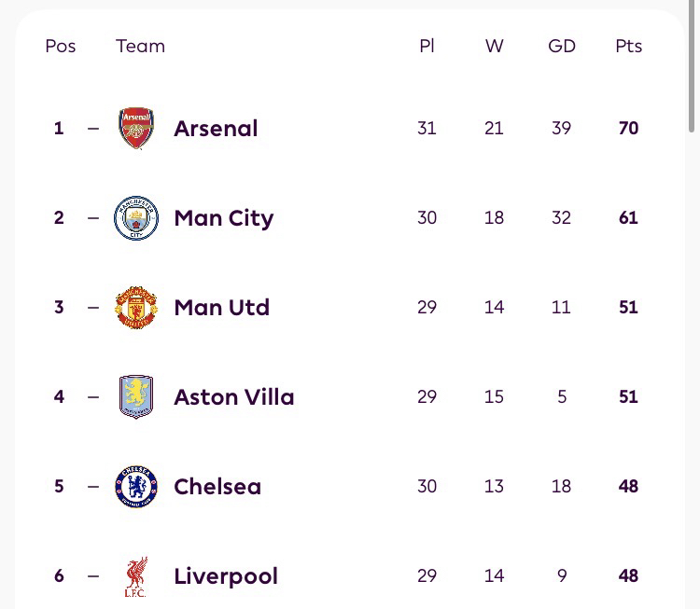Click the Pos column header
This screenshot has height=609, width=700.
click(61, 47)
